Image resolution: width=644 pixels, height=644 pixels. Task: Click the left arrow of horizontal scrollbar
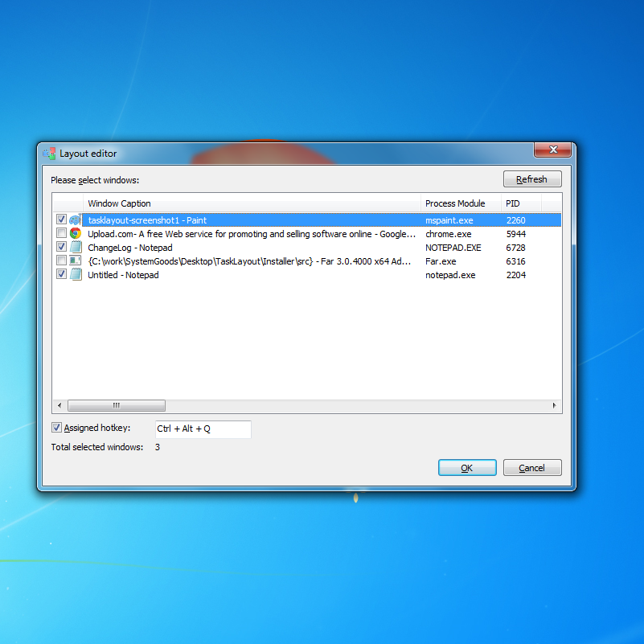click(x=59, y=405)
